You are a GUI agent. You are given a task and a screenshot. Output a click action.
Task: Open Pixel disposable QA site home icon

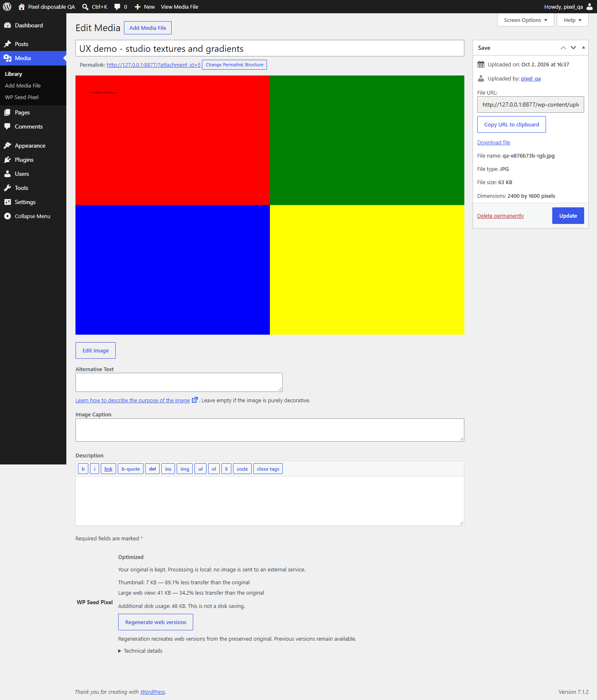(22, 7)
